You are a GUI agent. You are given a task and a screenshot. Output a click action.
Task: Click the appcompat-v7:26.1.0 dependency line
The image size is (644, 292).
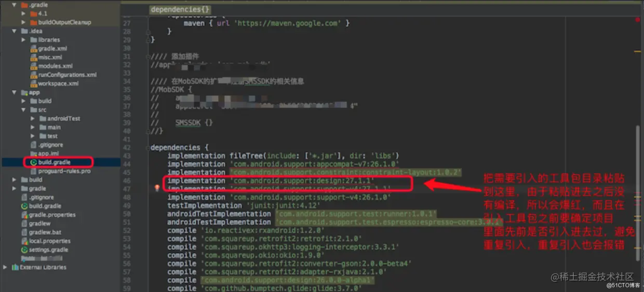pyautogui.click(x=283, y=164)
